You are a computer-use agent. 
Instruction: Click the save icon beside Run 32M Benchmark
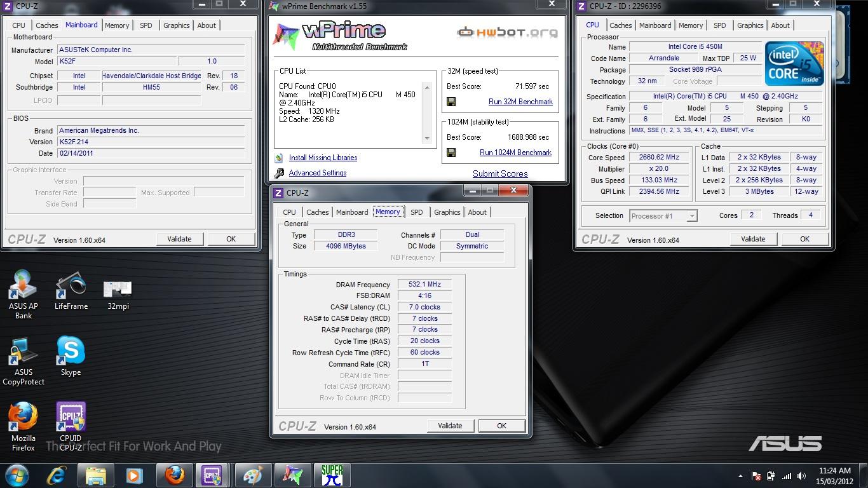coord(451,102)
